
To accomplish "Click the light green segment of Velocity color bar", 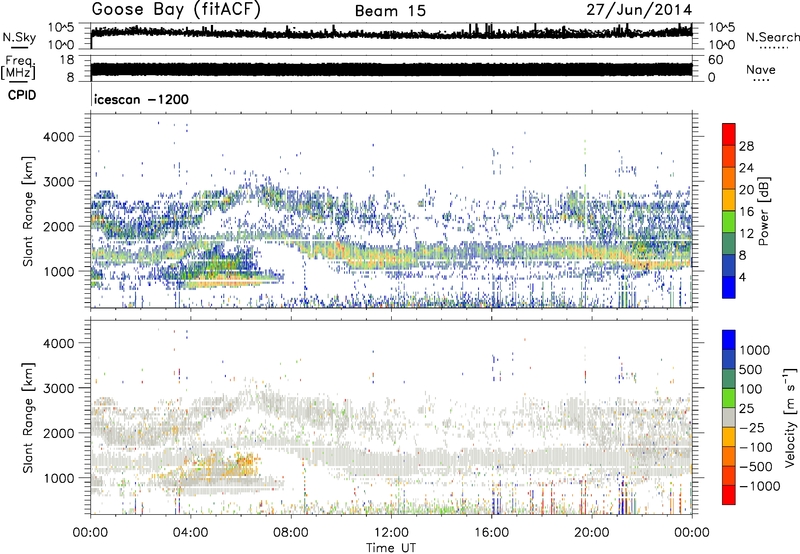I will coord(729,398).
